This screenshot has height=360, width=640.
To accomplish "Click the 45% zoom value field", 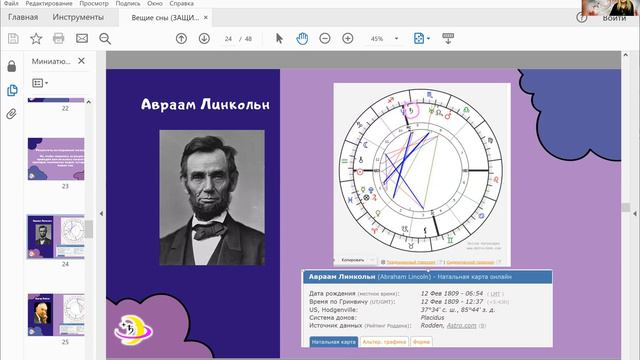I will (377, 39).
